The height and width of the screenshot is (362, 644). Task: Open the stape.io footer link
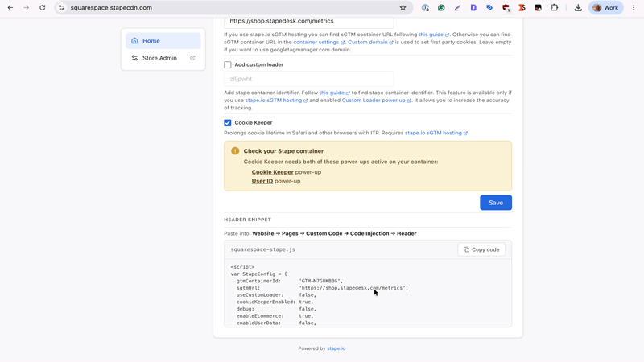tap(336, 348)
